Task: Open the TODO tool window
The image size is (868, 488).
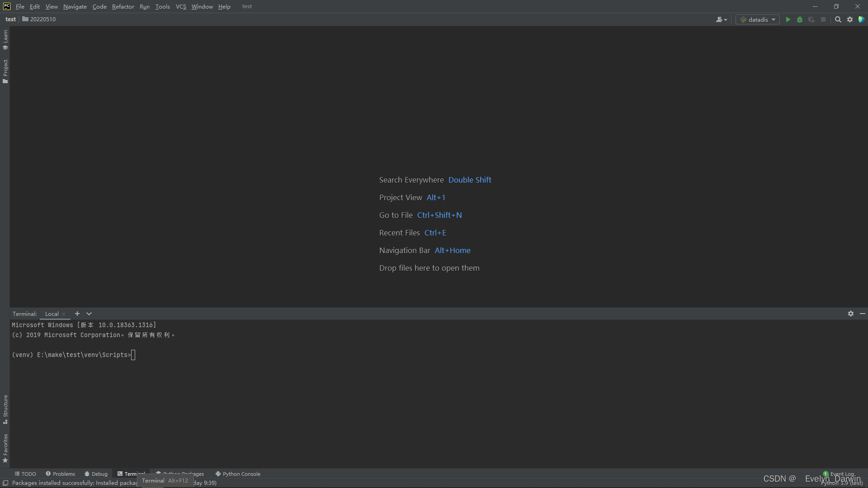Action: click(25, 474)
